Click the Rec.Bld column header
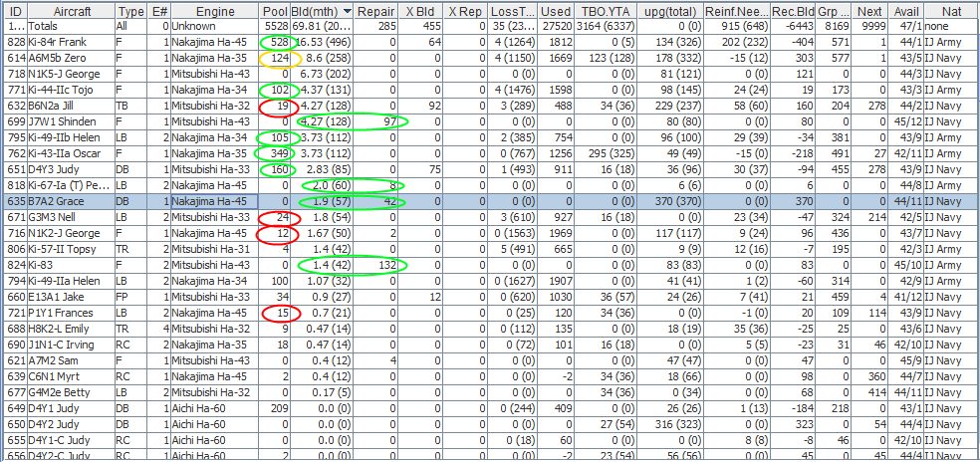 (x=793, y=11)
